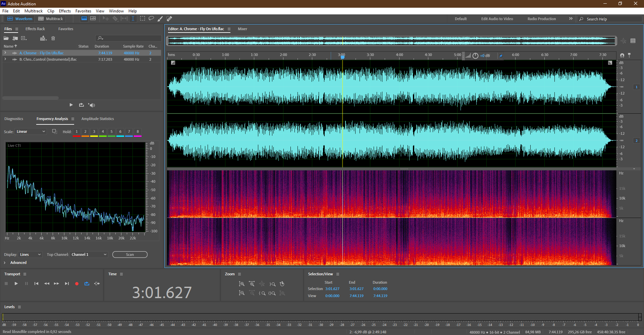Image resolution: width=644 pixels, height=335 pixels.
Task: Click the Files panel horizontal scrollbar
Action: point(31,98)
